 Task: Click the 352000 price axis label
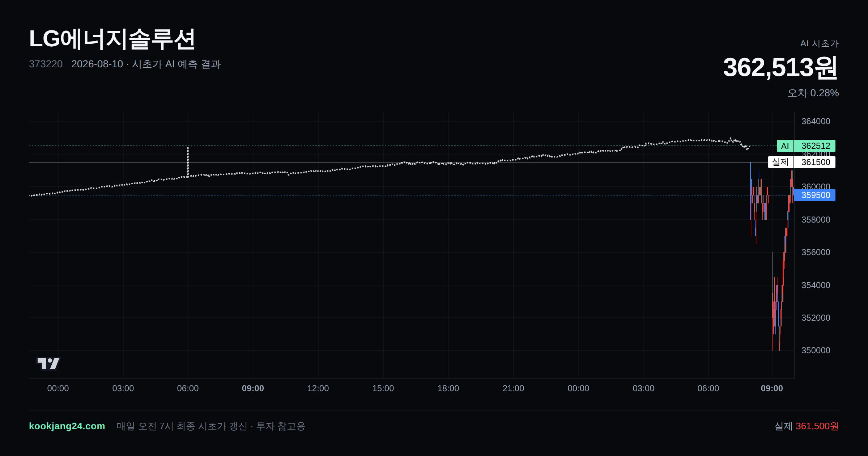[x=816, y=318]
